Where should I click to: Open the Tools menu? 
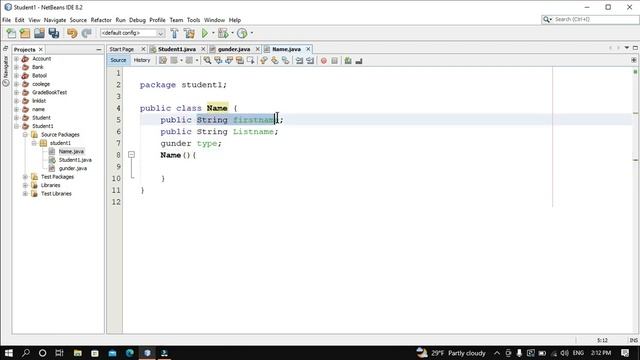(x=193, y=20)
